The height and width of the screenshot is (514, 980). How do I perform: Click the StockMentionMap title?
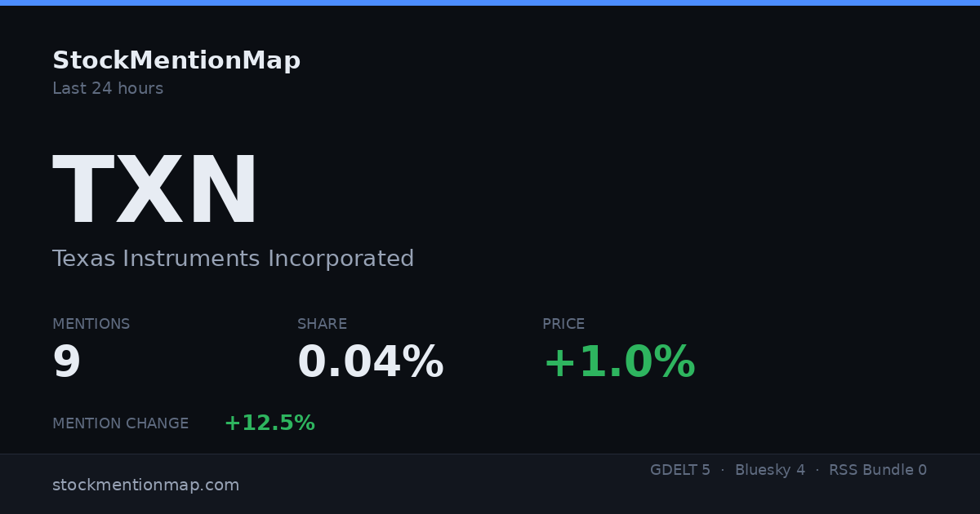pos(176,61)
